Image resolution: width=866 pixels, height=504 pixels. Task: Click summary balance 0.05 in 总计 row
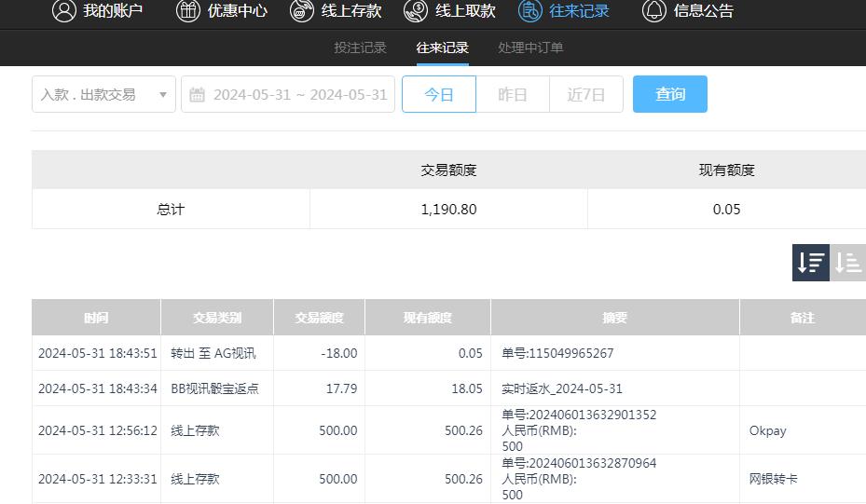coord(726,210)
